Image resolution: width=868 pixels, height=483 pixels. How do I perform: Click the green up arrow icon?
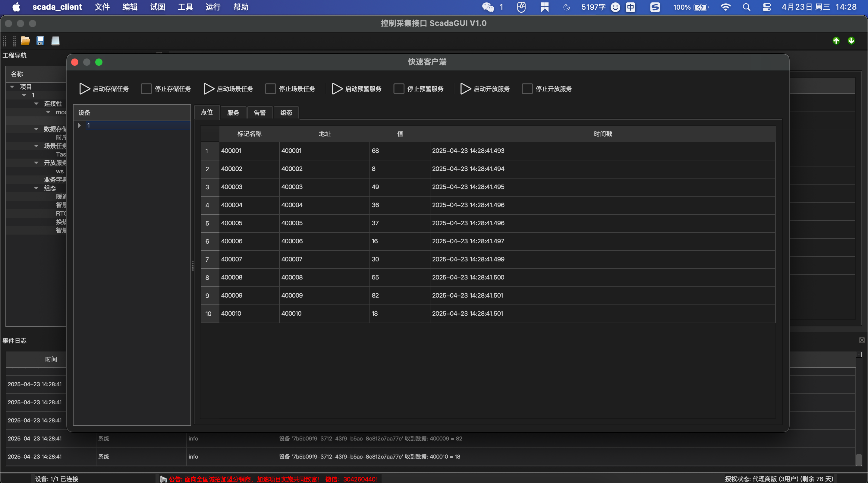pos(836,41)
